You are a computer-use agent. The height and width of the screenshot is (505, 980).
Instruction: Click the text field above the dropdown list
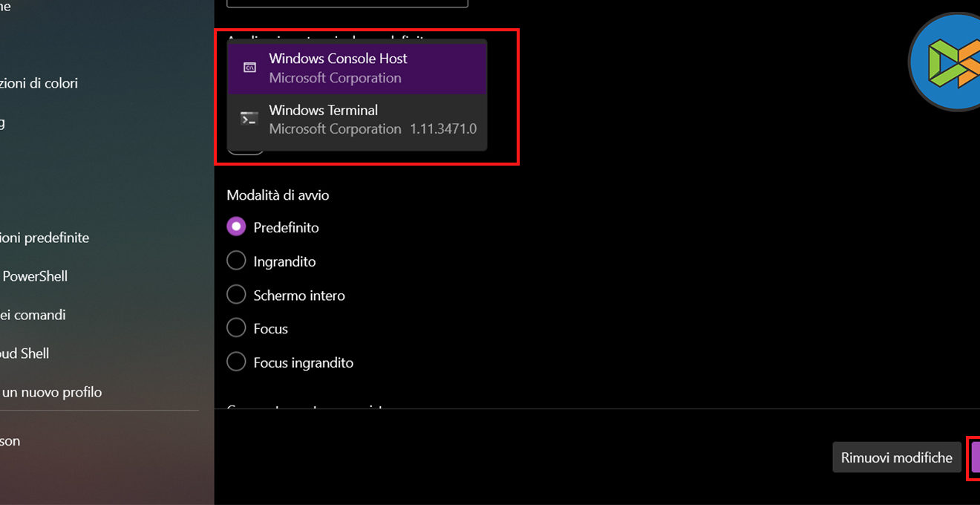coord(347,4)
